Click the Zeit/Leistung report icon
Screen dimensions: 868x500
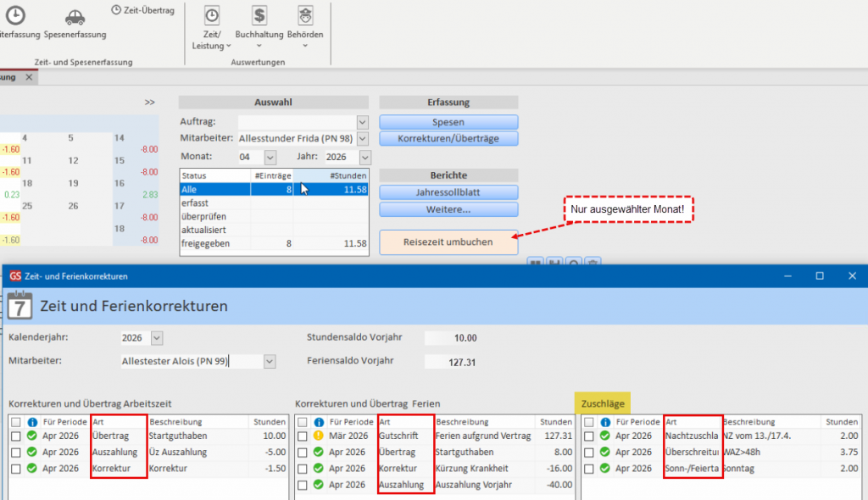(x=212, y=15)
